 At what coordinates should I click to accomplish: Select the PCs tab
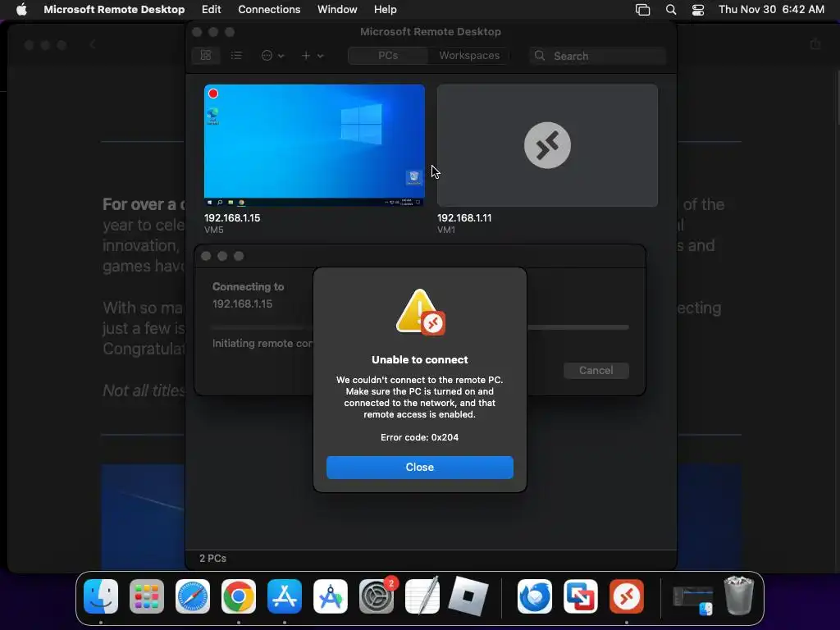pos(388,56)
